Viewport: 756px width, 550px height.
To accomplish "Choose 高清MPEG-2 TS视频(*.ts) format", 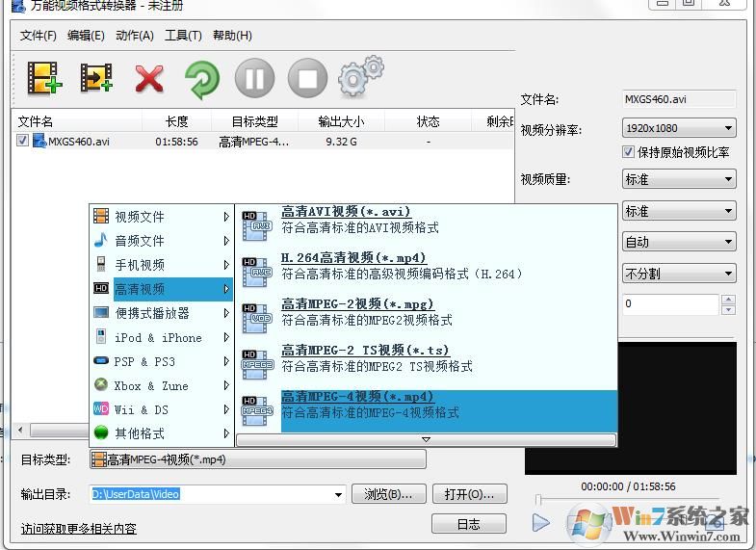I will pyautogui.click(x=365, y=351).
